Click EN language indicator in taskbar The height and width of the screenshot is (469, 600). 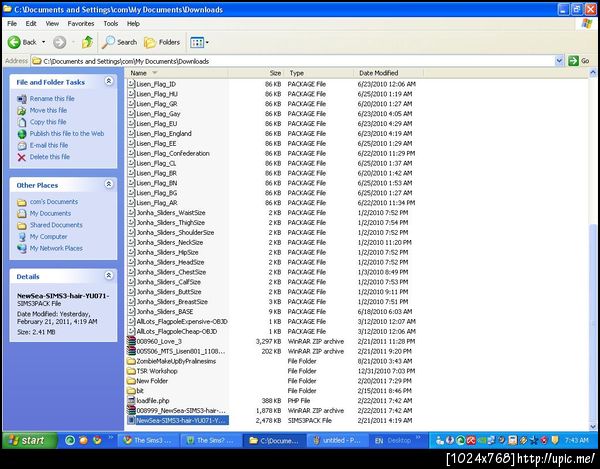[379, 441]
